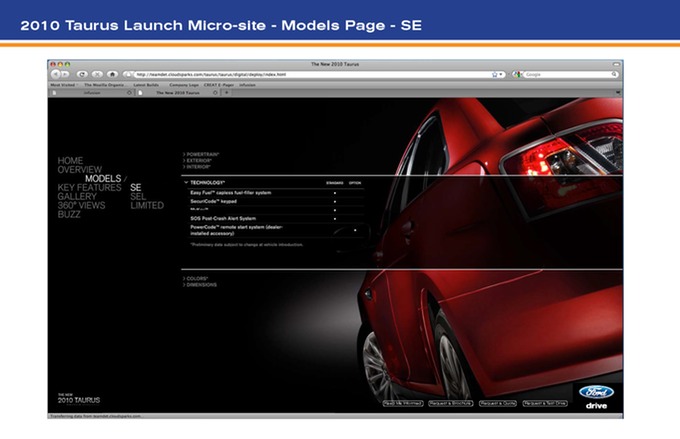Select the SEL model
This screenshot has height=439, width=680.
138,197
